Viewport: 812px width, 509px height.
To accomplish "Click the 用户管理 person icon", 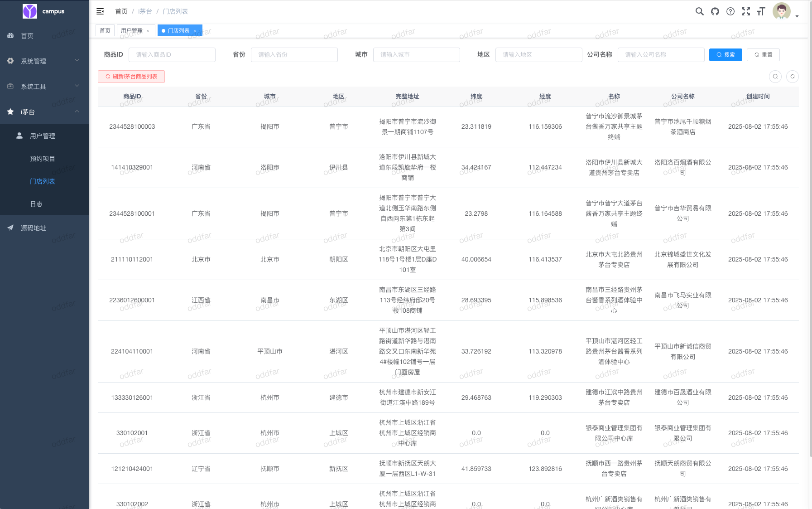I will click(x=19, y=136).
